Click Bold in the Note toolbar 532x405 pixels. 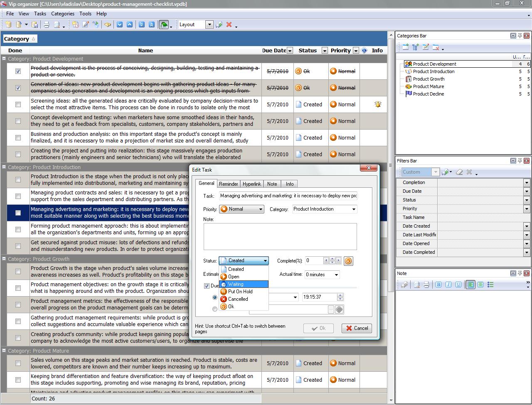tap(438, 285)
